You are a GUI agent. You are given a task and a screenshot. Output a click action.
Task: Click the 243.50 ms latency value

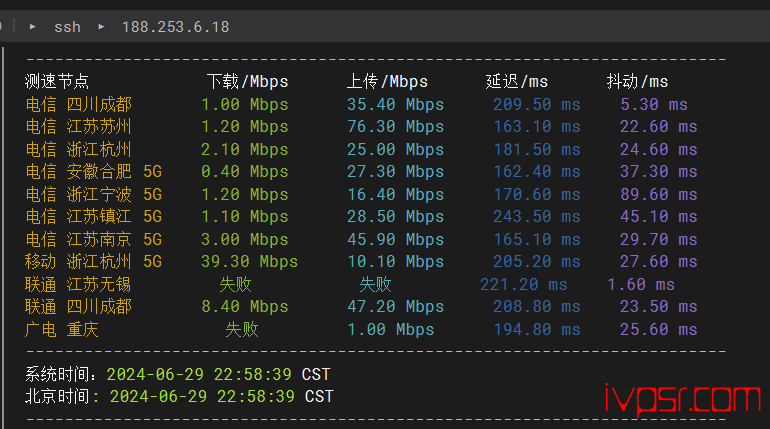click(x=537, y=216)
